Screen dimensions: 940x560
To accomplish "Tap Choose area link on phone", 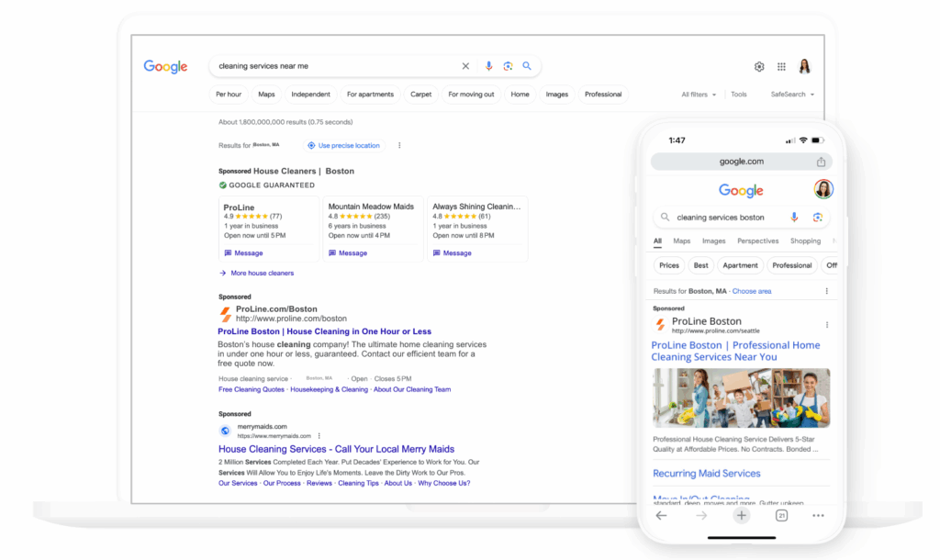I will pyautogui.click(x=752, y=291).
